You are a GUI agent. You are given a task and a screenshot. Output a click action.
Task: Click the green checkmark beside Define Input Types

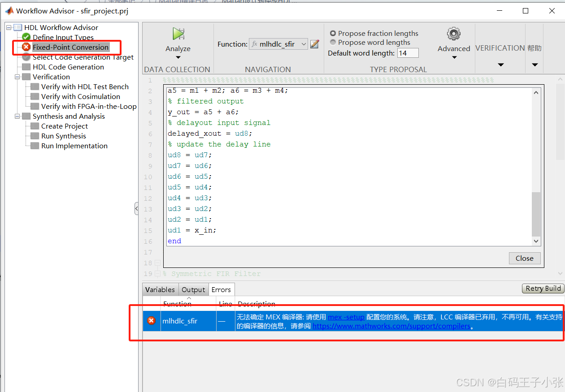point(26,37)
